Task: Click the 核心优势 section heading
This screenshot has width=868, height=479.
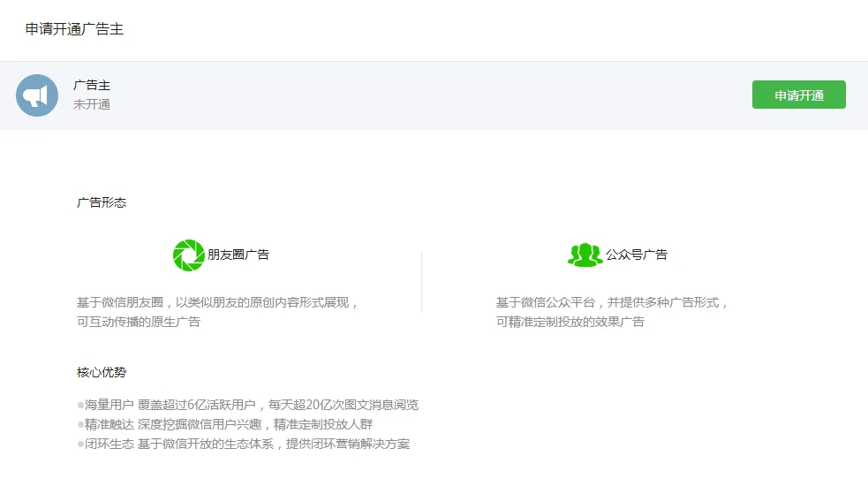Action: [102, 372]
